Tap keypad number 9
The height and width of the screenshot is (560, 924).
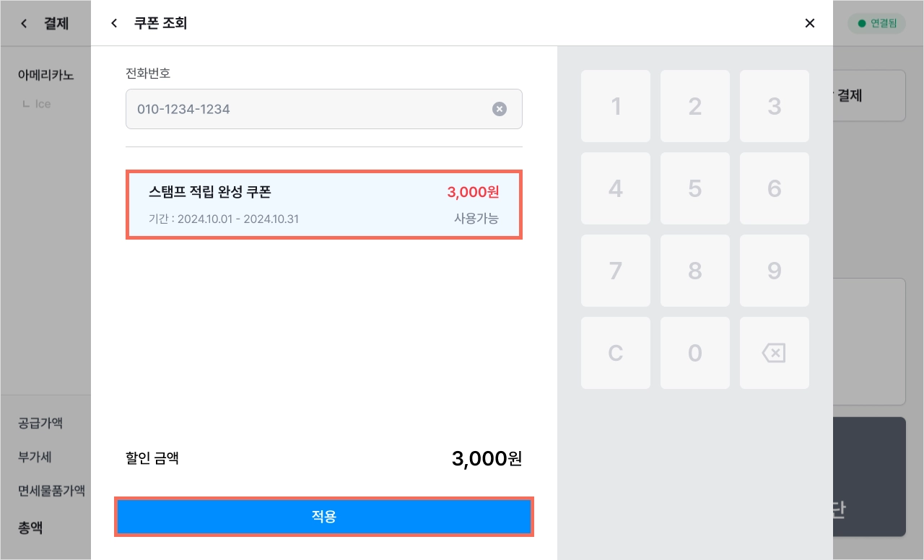click(775, 271)
